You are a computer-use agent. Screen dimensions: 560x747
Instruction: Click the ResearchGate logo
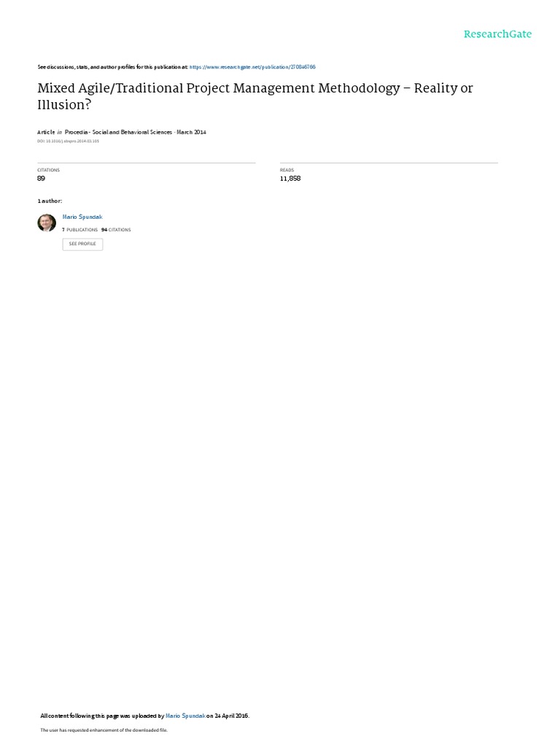497,34
